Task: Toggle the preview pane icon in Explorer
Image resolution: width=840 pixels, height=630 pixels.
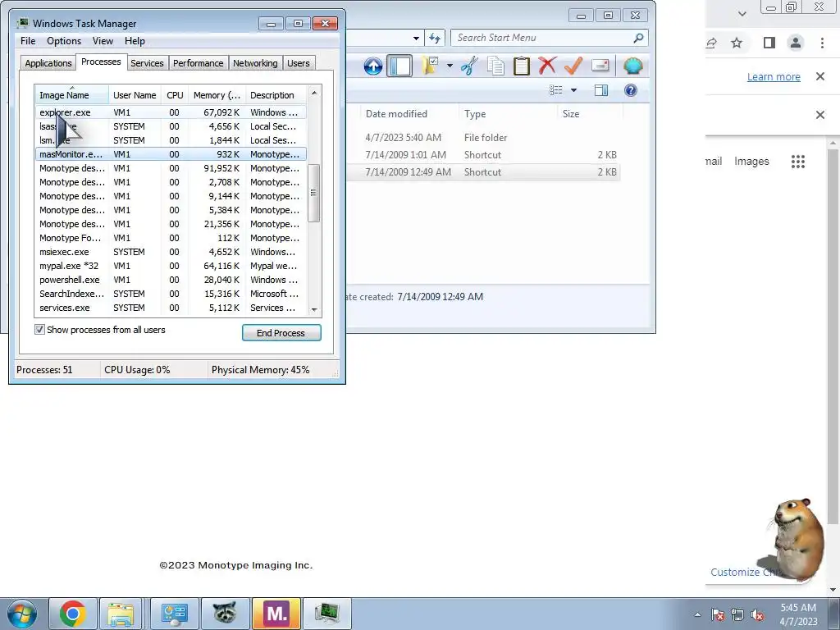Action: pos(601,90)
